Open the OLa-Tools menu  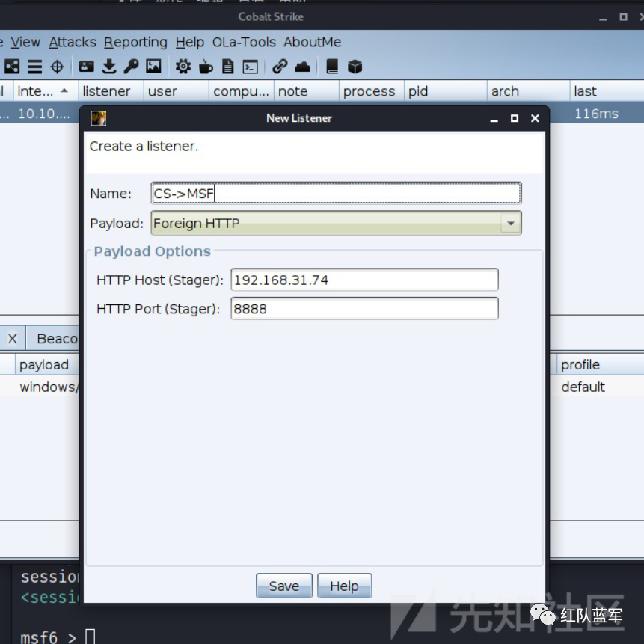(244, 42)
